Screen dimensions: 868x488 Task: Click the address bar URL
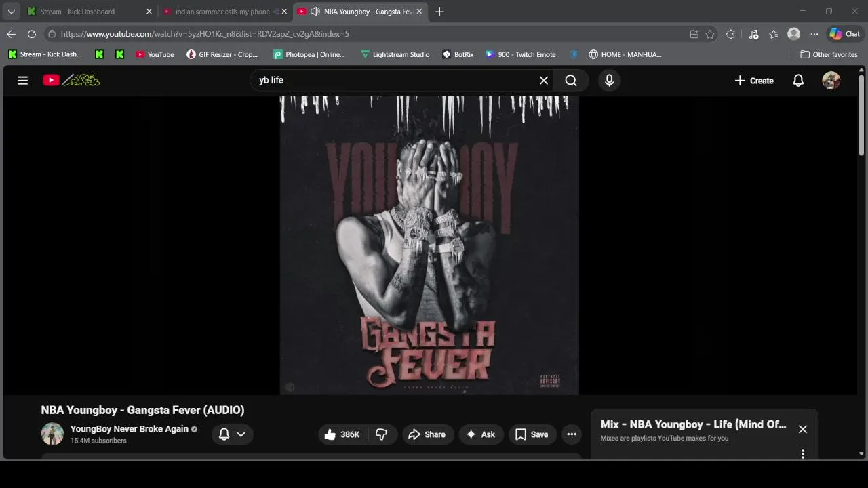[x=205, y=34]
